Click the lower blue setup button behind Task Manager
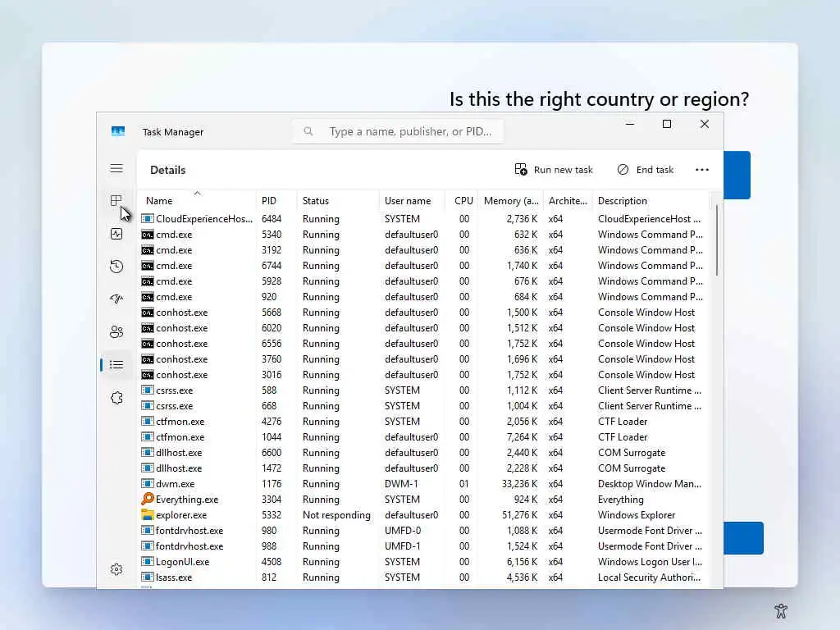This screenshot has width=840, height=630. pyautogui.click(x=743, y=538)
